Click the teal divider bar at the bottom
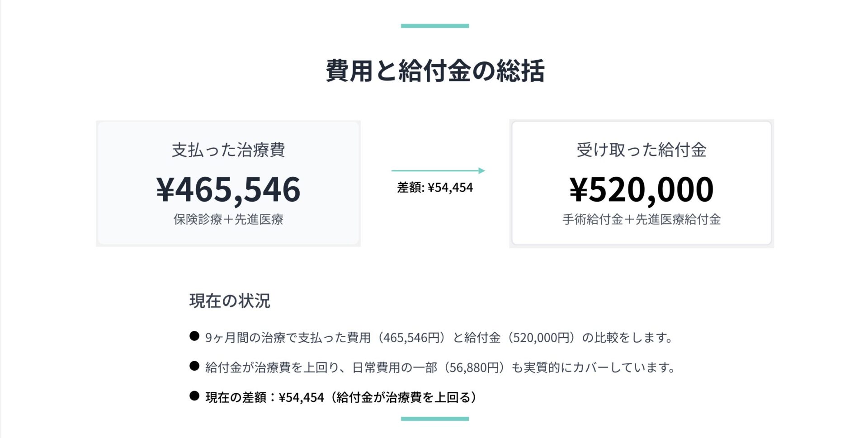The height and width of the screenshot is (438, 868). (x=434, y=419)
